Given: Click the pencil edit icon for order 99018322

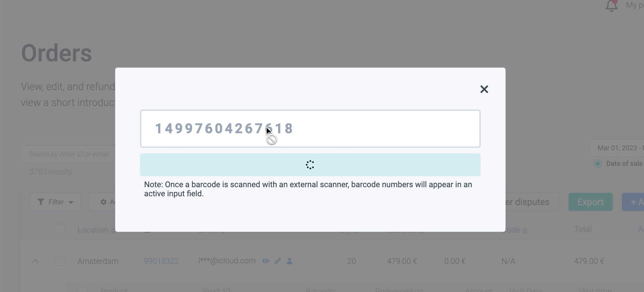Looking at the screenshot, I should [277, 261].
